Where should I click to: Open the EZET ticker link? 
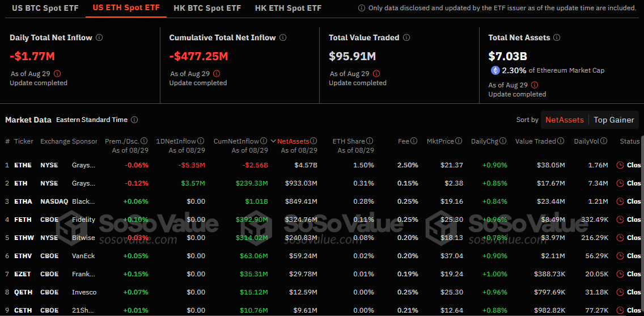(22, 273)
